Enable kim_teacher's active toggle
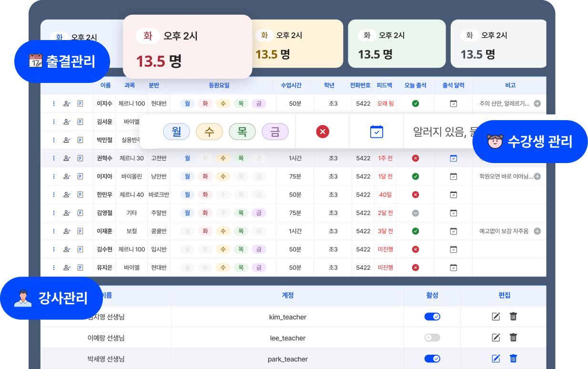This screenshot has height=369, width=588. pos(432,317)
